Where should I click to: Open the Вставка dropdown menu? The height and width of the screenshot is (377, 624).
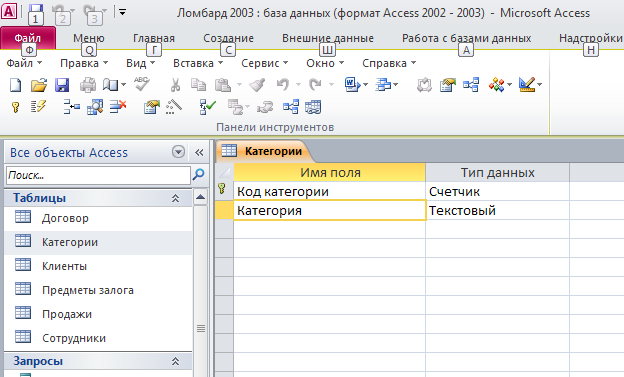[198, 63]
